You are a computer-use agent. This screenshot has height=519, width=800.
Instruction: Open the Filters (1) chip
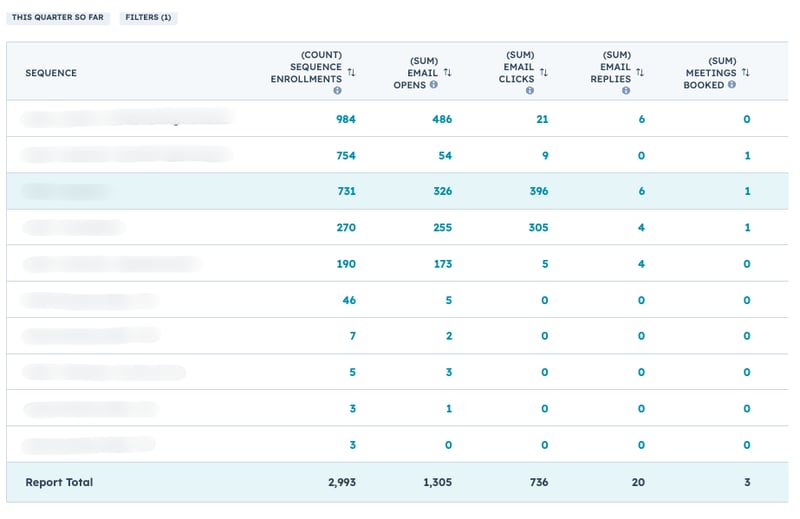tap(148, 17)
